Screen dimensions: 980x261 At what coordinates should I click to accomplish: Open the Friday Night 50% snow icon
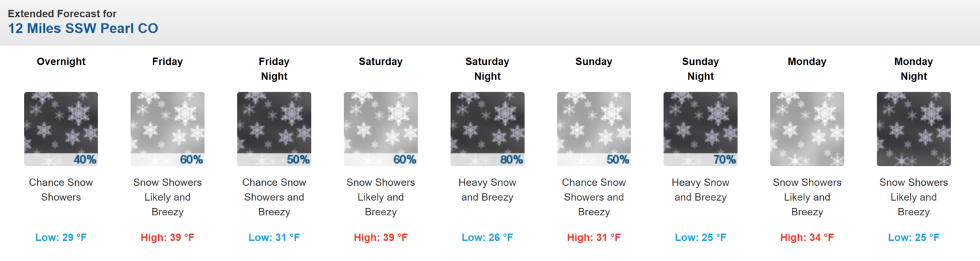(274, 129)
